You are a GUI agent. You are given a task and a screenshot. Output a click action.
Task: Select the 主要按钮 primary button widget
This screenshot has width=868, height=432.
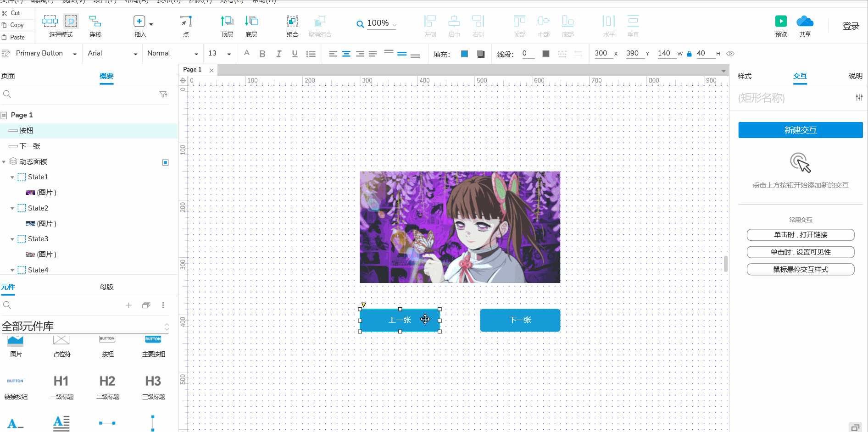click(x=153, y=346)
